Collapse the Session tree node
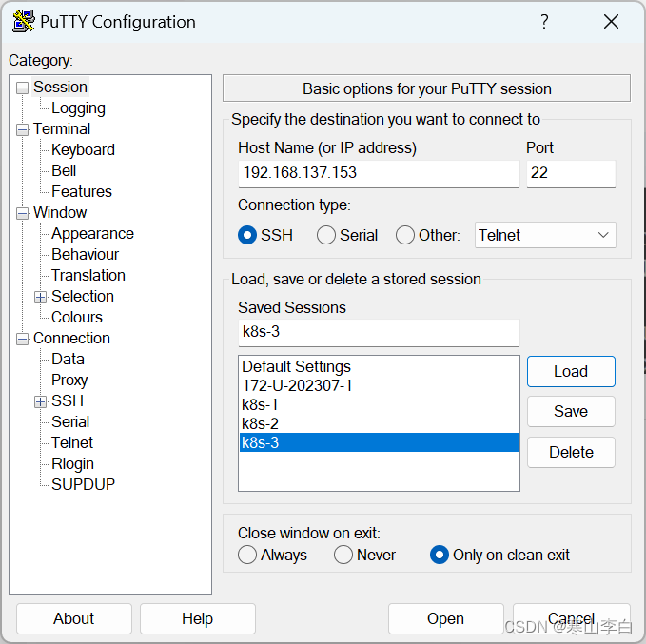The height and width of the screenshot is (644, 646). [x=22, y=88]
